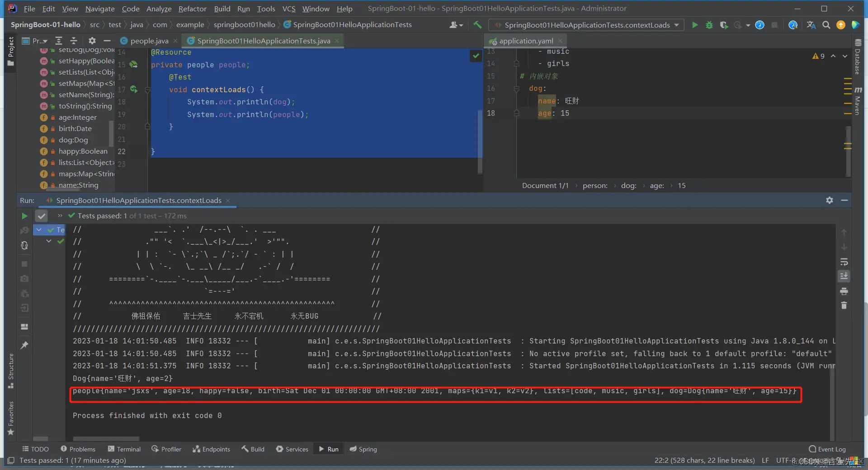Toggle showing passed tests in the Run panel

tap(41, 216)
